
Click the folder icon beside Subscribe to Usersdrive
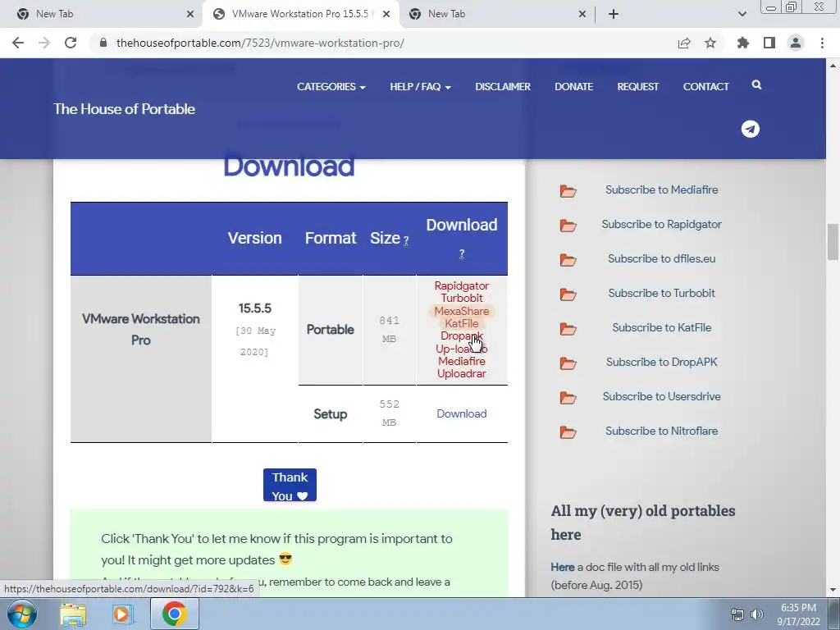568,398
